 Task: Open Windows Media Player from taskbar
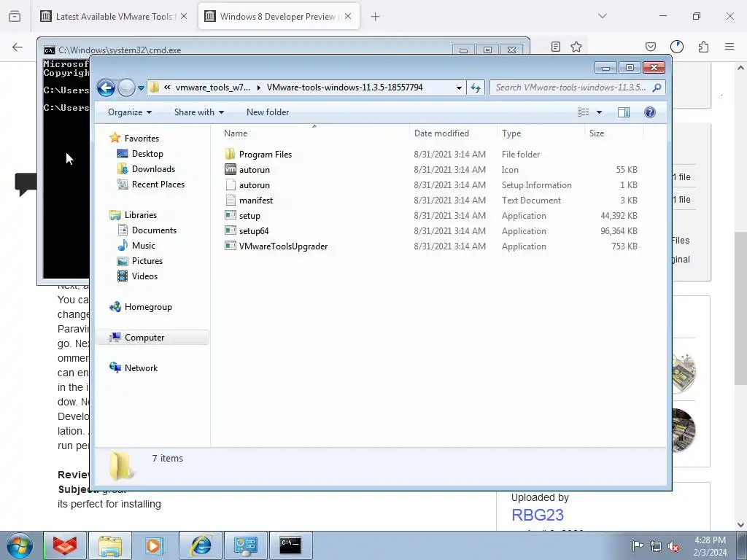click(x=155, y=545)
